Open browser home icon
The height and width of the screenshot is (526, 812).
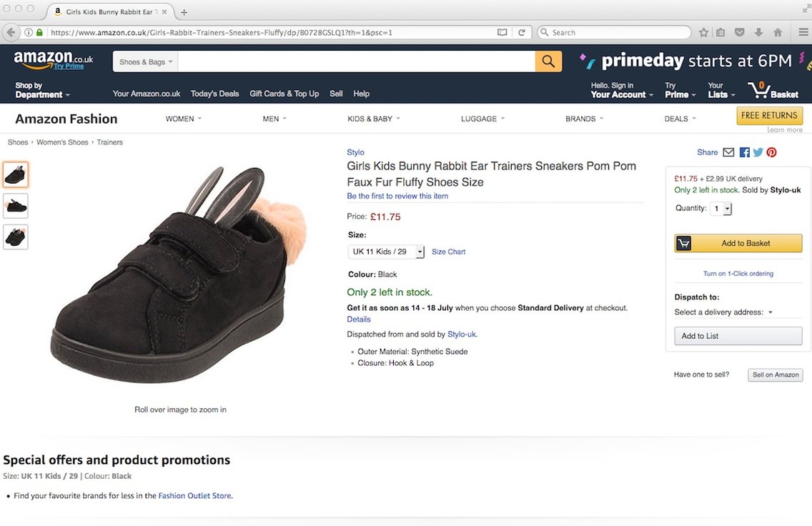[x=778, y=32]
